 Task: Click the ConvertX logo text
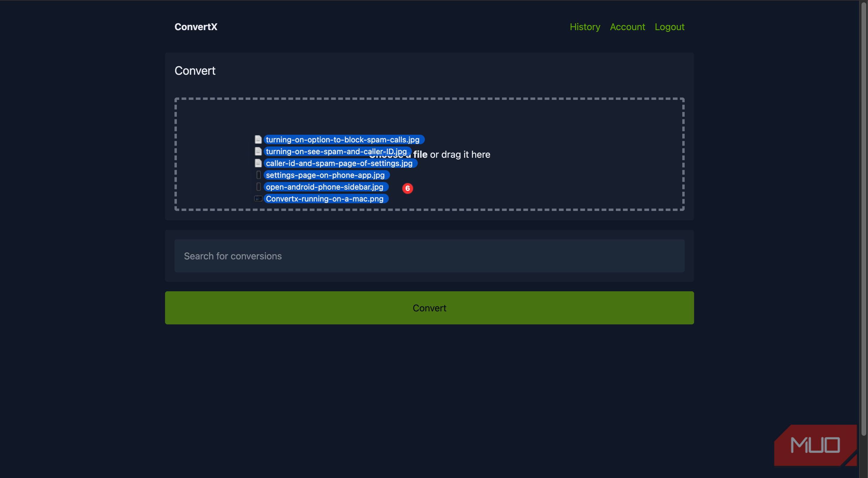click(x=196, y=27)
